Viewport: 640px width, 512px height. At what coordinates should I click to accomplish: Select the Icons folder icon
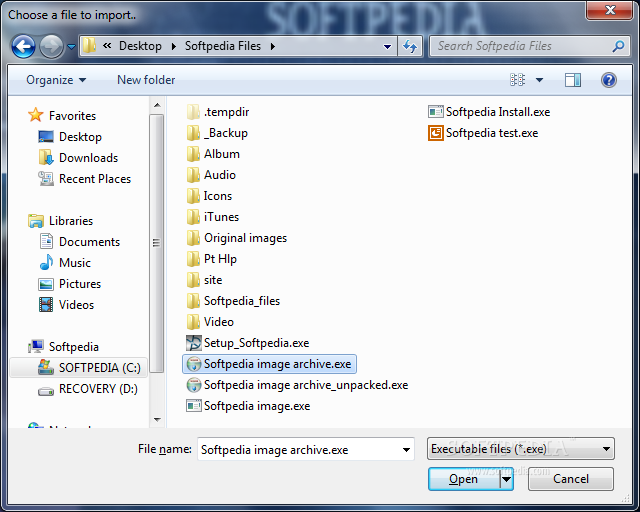point(193,196)
